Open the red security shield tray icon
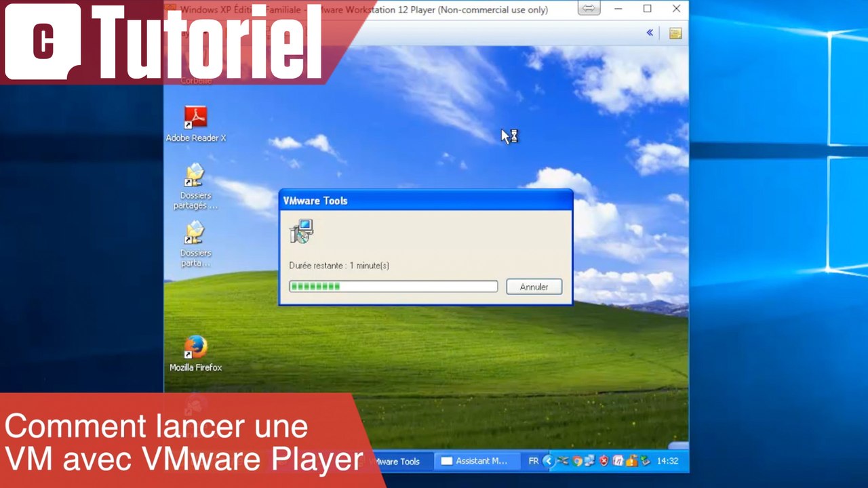Viewport: 868px width, 488px height. (x=604, y=461)
